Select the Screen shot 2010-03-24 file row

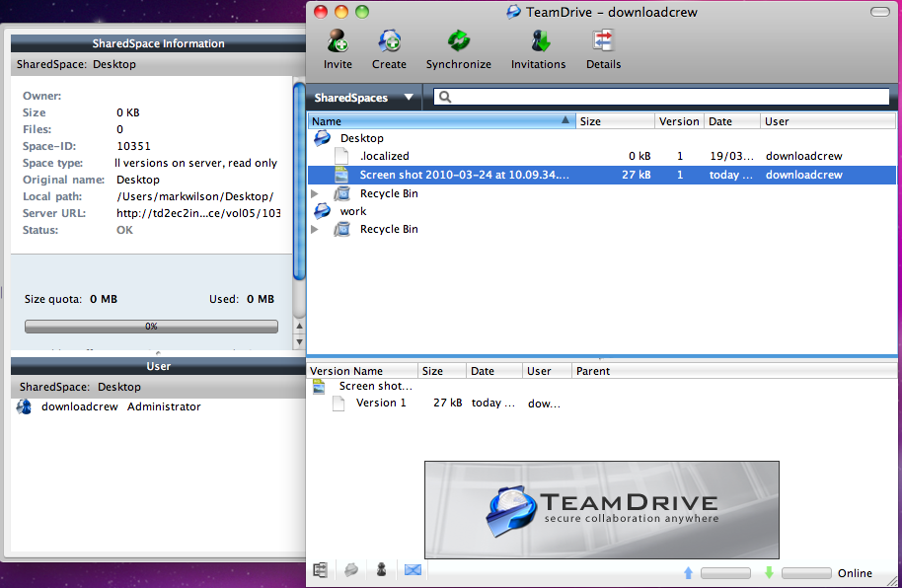602,175
